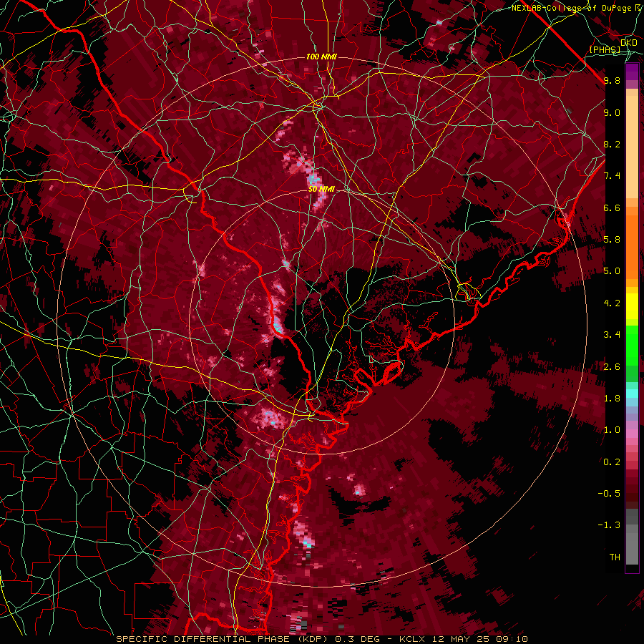Viewport: 644px width, 644px height.
Task: Click the 1.0 value on color scale
Action: pos(612,430)
